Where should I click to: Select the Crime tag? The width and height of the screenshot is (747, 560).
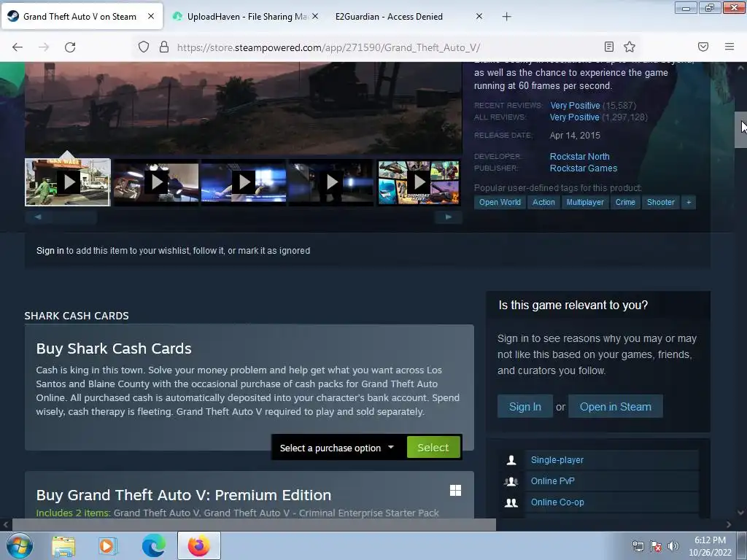coord(625,203)
